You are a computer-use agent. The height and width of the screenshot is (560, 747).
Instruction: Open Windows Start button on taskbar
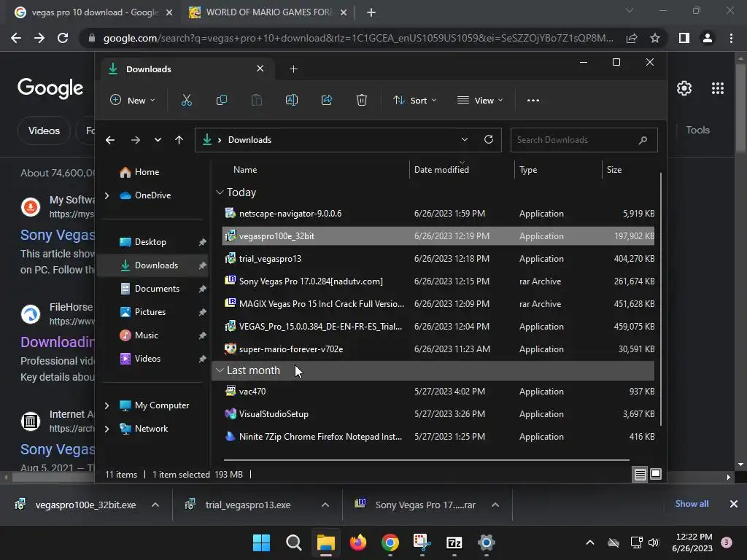pyautogui.click(x=261, y=542)
